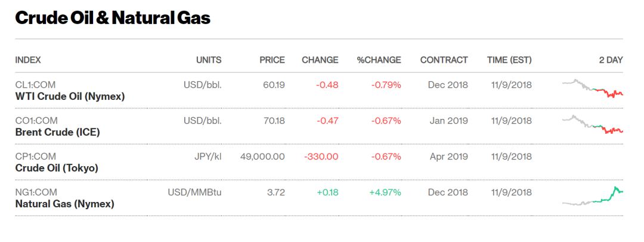Viewport: 644px width, 242px height.
Task: Click the CONTRACT column header
Action: click(x=444, y=60)
